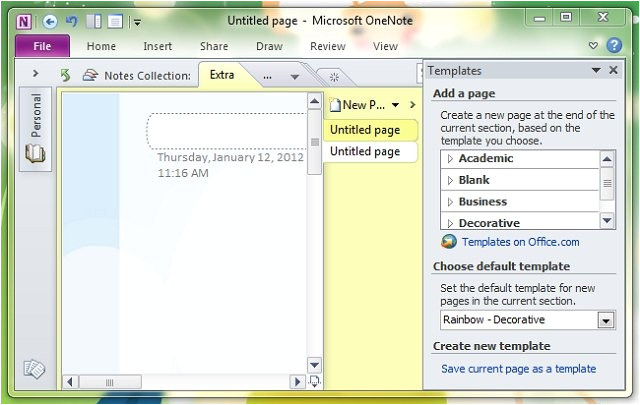640x405 pixels.
Task: Open Unfiled Notes at sidebar bottom
Action: 34,369
